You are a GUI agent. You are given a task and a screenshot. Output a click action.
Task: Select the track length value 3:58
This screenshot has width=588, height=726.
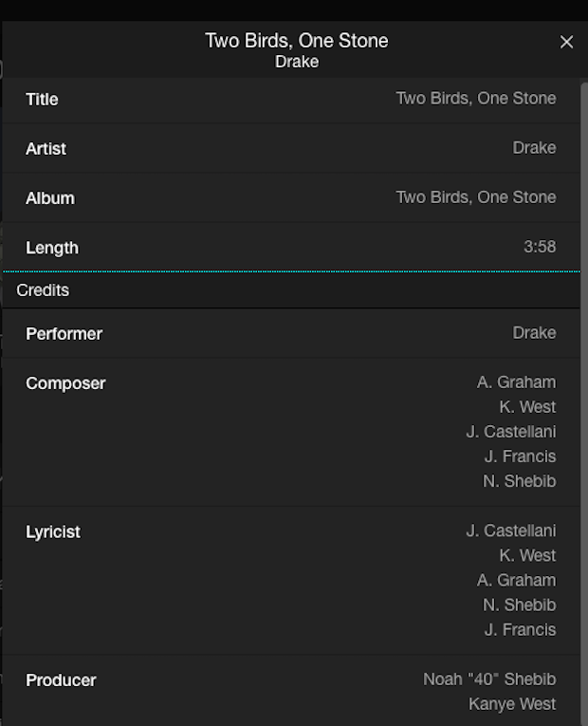(540, 247)
